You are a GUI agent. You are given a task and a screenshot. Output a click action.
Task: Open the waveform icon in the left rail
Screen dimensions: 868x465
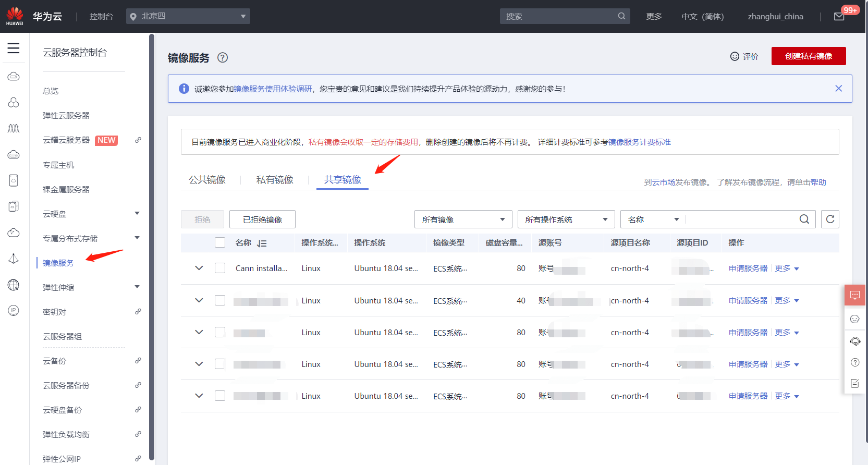tap(14, 128)
